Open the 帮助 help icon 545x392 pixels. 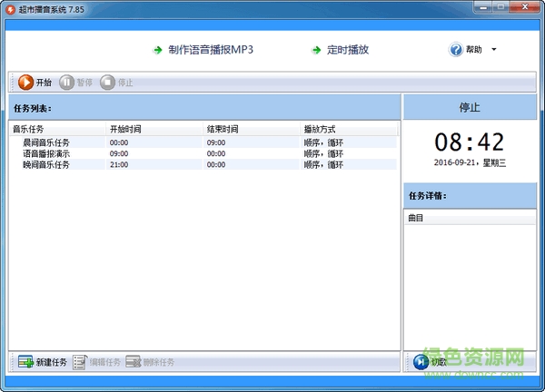point(456,50)
